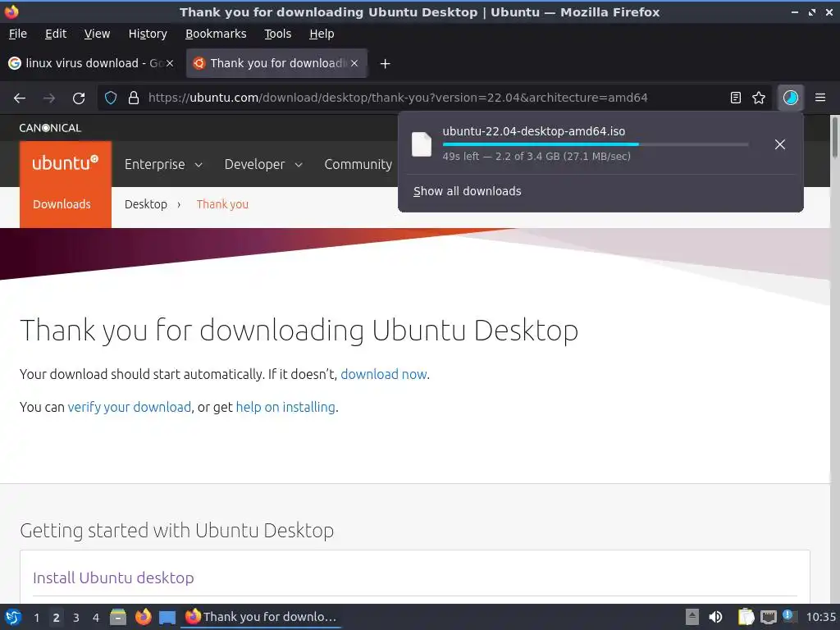This screenshot has width=840, height=630.
Task: Expand the Developer navigation dropdown
Action: click(x=263, y=164)
